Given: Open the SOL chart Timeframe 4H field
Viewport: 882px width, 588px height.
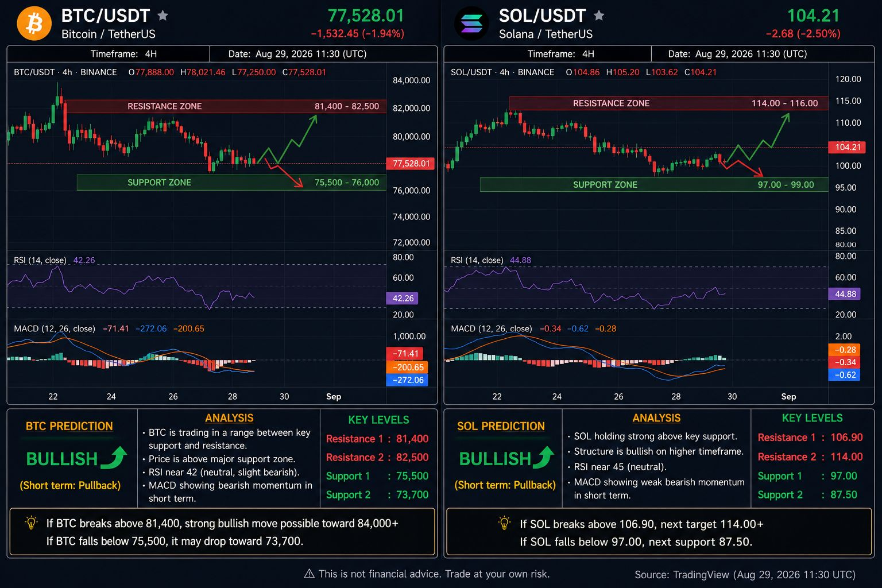Looking at the screenshot, I should (x=548, y=54).
